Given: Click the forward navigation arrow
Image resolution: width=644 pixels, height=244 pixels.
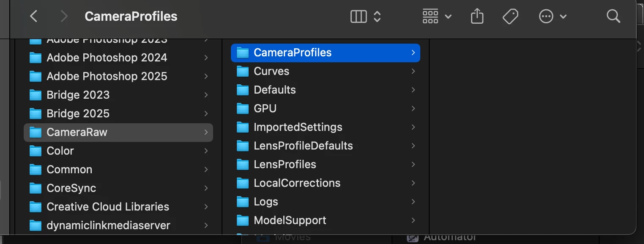Looking at the screenshot, I should click(x=64, y=17).
